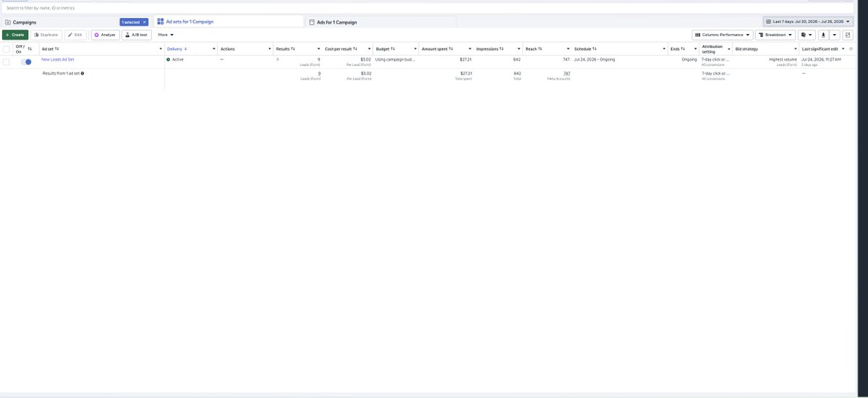Viewport: 868px width, 398px height.
Task: Open the Budget column options arrow
Action: [414, 48]
